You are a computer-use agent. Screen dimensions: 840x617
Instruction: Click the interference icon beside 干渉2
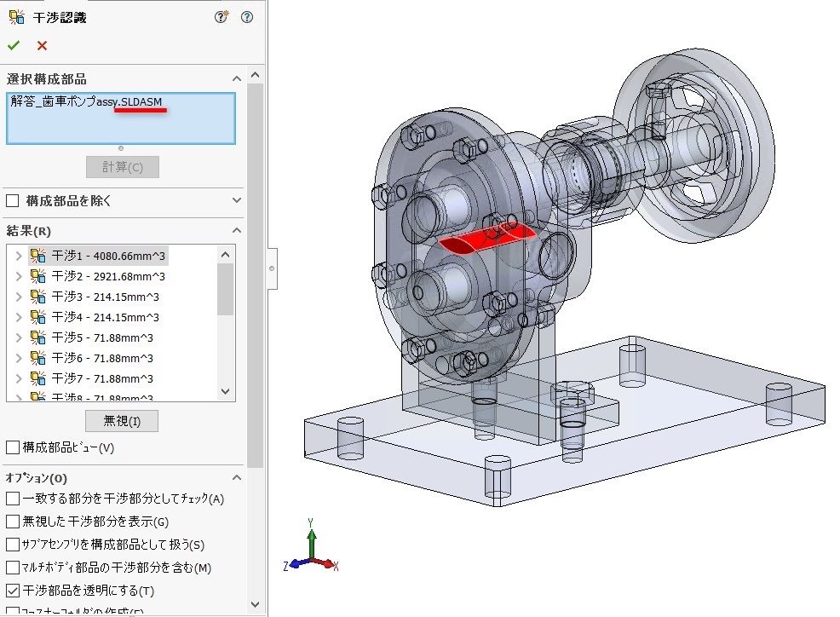[x=38, y=276]
